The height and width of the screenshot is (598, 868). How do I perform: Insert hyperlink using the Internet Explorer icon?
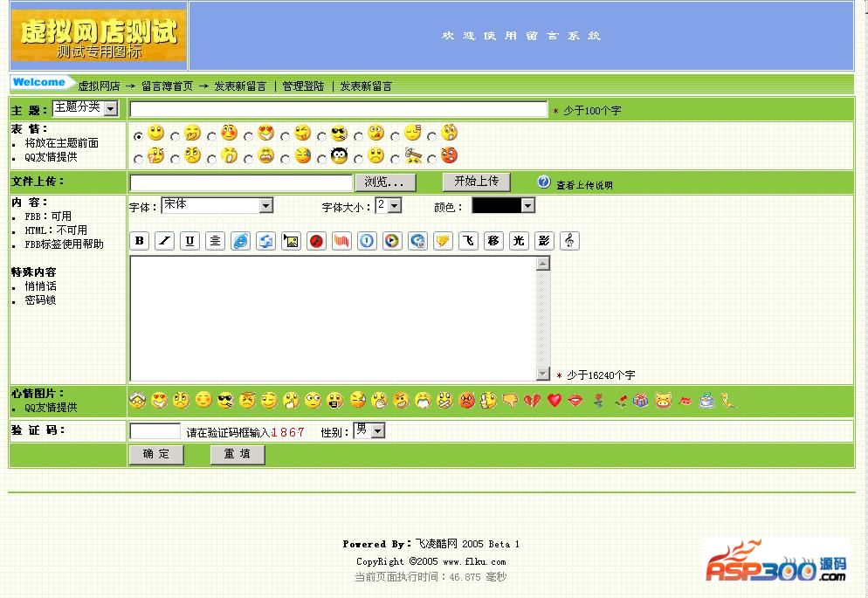tap(241, 241)
